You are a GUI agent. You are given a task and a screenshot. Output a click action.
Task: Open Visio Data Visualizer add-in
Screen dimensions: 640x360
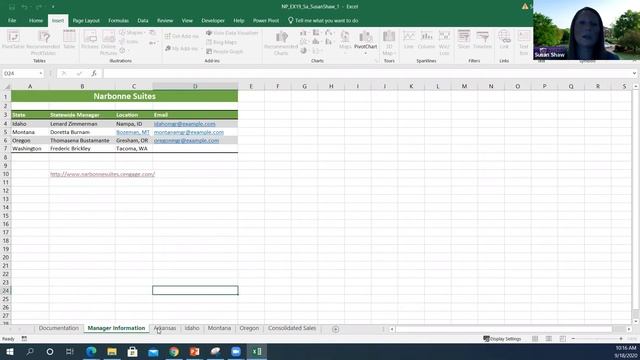232,33
